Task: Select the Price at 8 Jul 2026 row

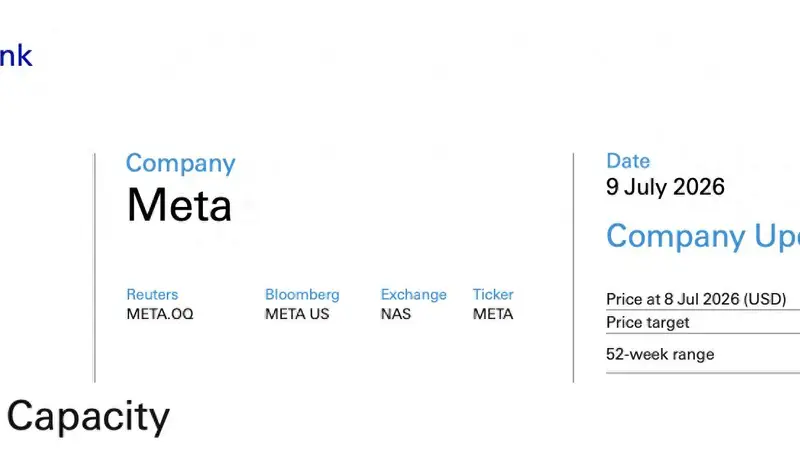Action: (x=703, y=299)
